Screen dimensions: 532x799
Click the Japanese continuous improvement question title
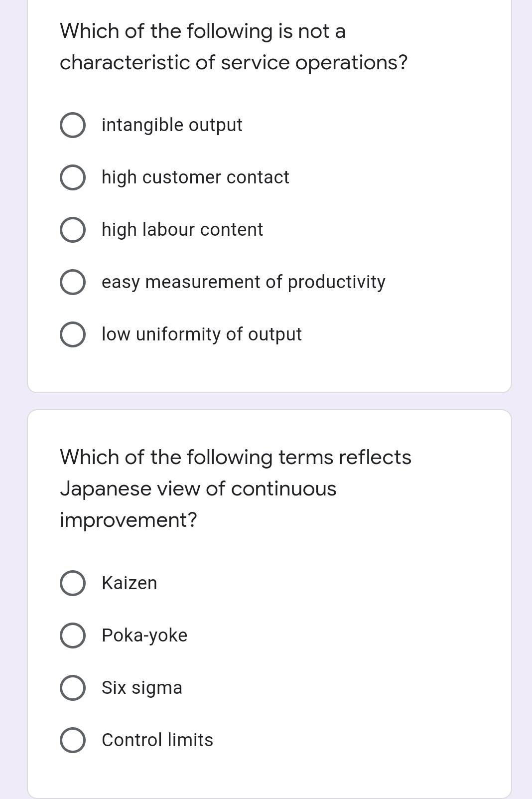pyautogui.click(x=235, y=488)
